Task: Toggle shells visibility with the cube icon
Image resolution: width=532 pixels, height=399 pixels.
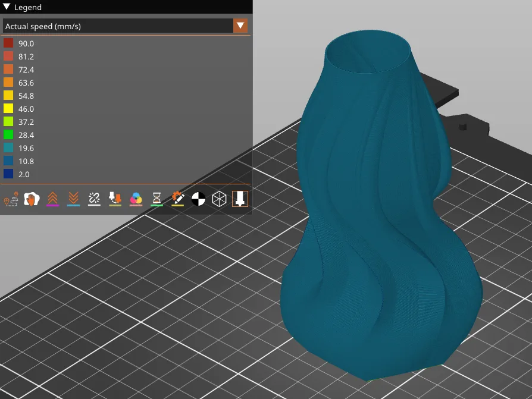Action: pyautogui.click(x=220, y=199)
